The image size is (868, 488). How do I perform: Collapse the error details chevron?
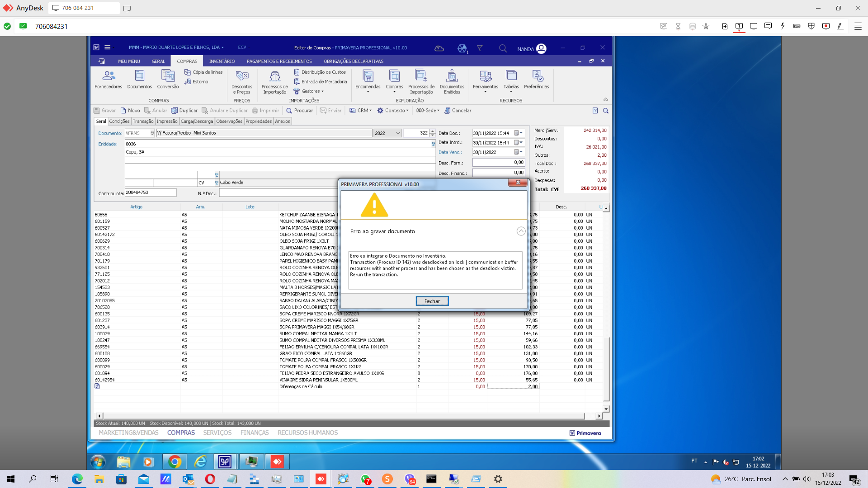521,231
